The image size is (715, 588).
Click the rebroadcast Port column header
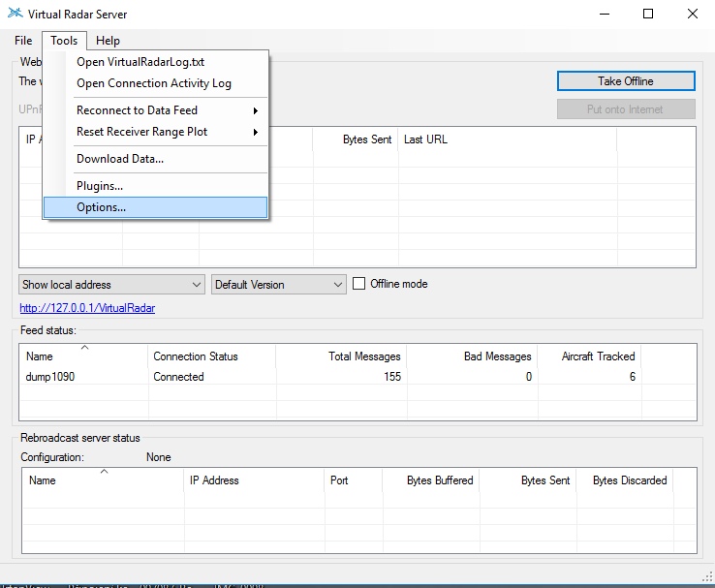(354, 480)
